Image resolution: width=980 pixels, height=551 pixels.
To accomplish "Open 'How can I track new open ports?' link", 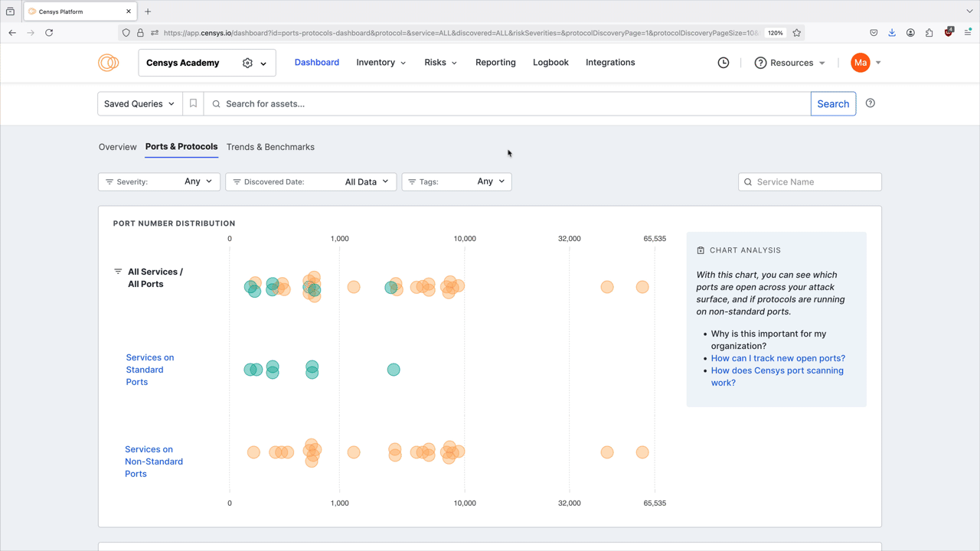I will [x=778, y=358].
